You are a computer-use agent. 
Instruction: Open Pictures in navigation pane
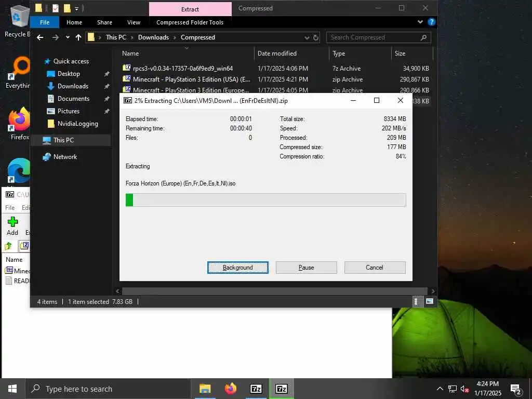click(68, 111)
